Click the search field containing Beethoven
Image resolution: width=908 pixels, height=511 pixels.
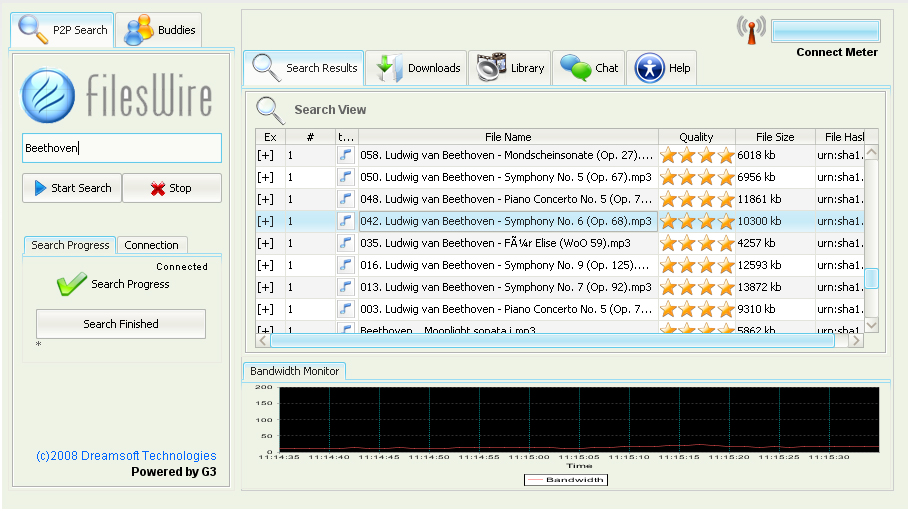pos(122,148)
